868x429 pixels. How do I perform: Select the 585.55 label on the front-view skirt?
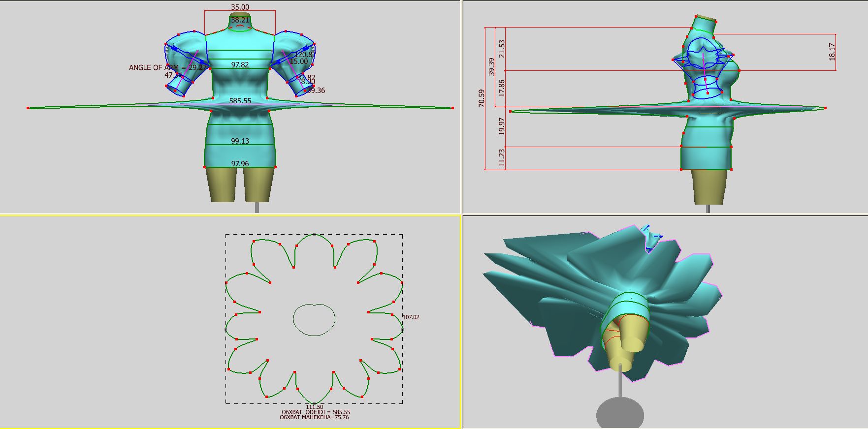[x=240, y=100]
